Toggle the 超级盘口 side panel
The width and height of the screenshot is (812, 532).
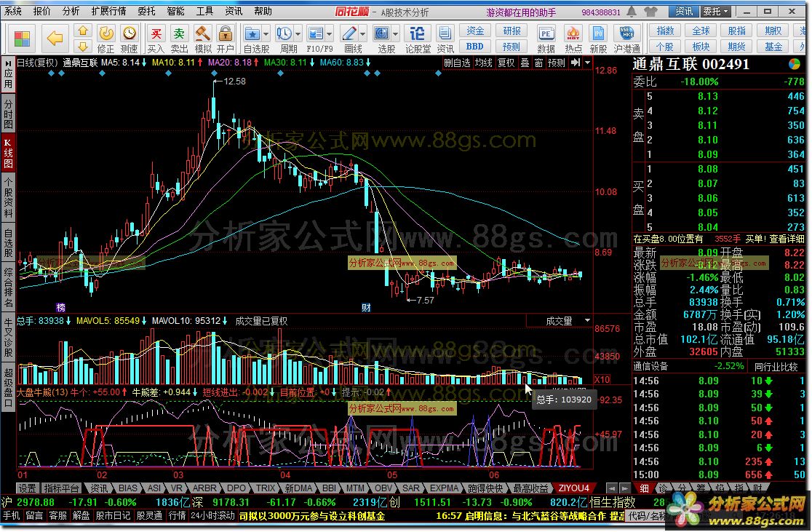click(8, 388)
